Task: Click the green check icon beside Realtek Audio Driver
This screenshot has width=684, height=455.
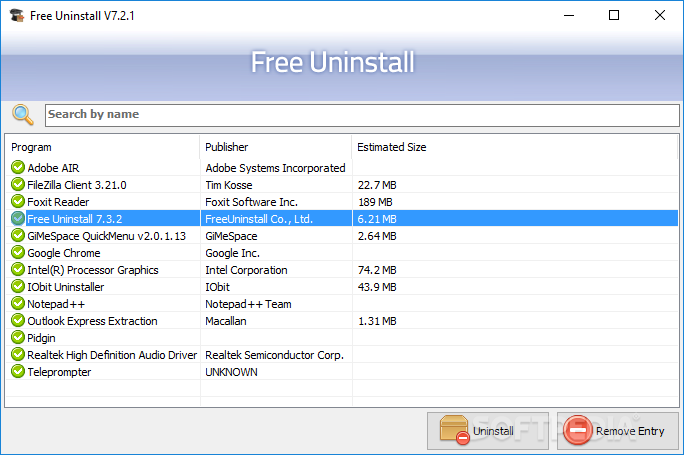Action: [x=18, y=354]
